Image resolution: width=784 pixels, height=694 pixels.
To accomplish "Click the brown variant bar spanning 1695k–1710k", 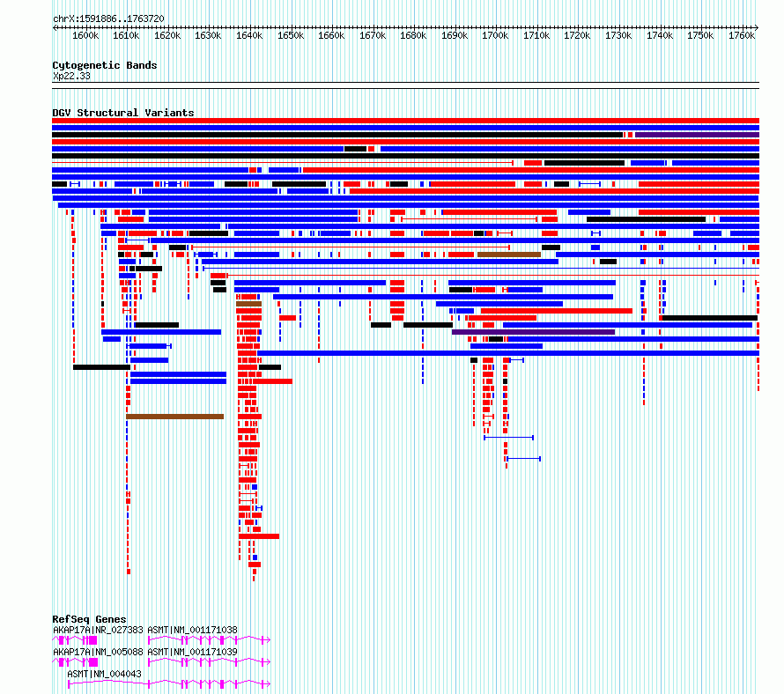I will [x=509, y=255].
